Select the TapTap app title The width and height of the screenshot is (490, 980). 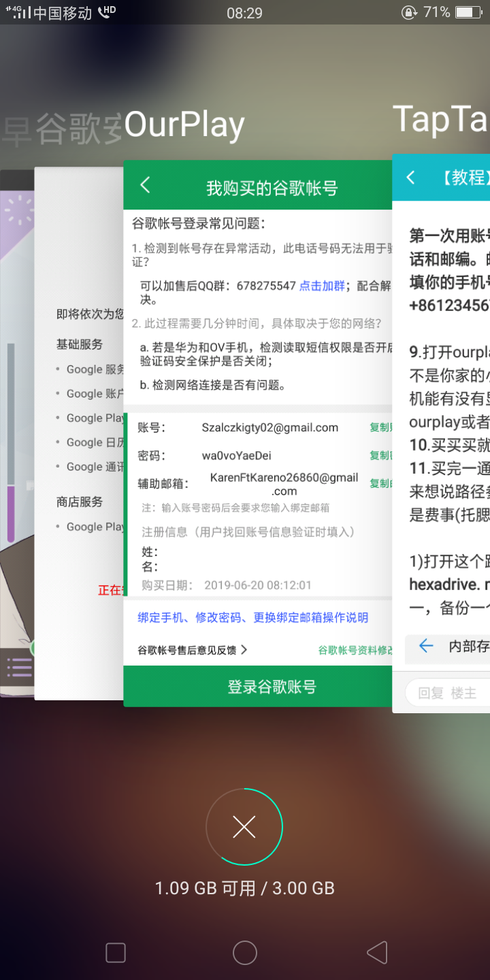(441, 118)
